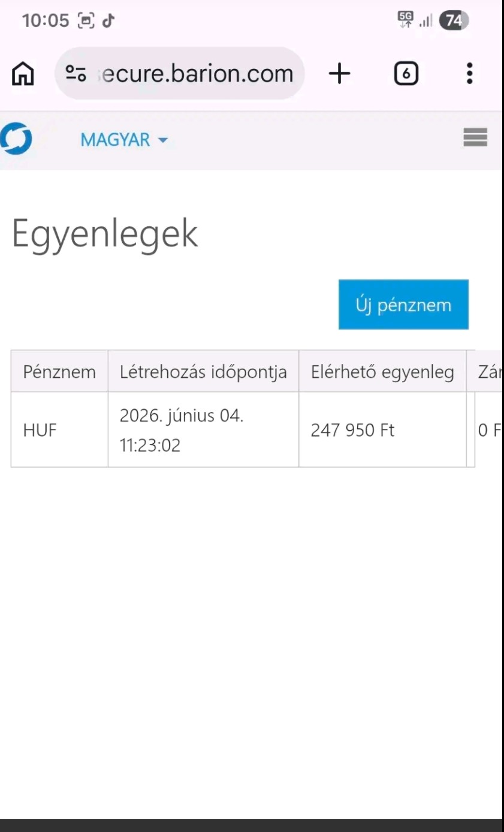Tap the Egyenlegek page heading
This screenshot has height=832, width=504.
(x=105, y=235)
